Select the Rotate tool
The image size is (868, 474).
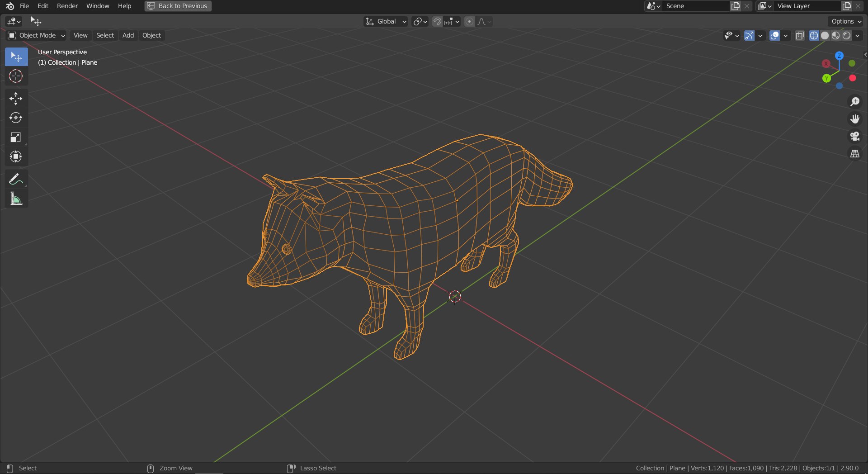(16, 118)
